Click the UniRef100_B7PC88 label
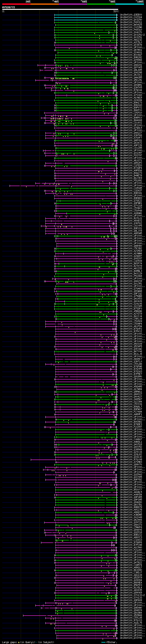Image resolution: width=146 pixels, height=644 pixels. click(131, 545)
